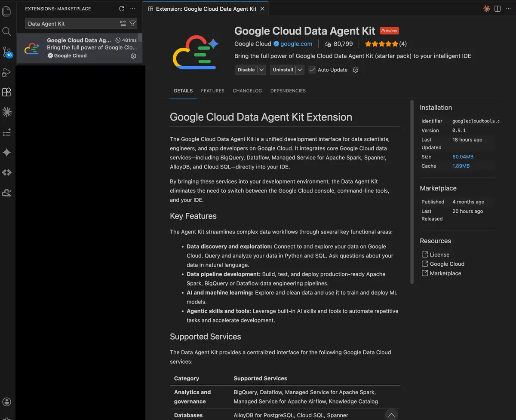Open the filter extensions funnel icon

pyautogui.click(x=132, y=24)
